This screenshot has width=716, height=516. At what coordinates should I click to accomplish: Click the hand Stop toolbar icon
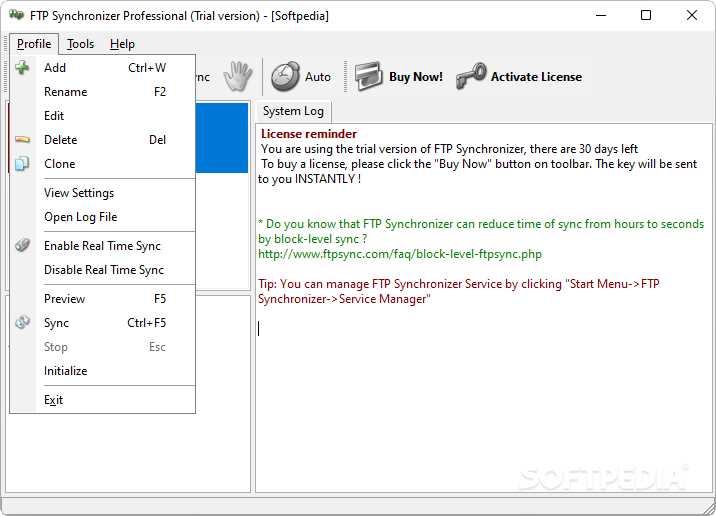(x=237, y=76)
